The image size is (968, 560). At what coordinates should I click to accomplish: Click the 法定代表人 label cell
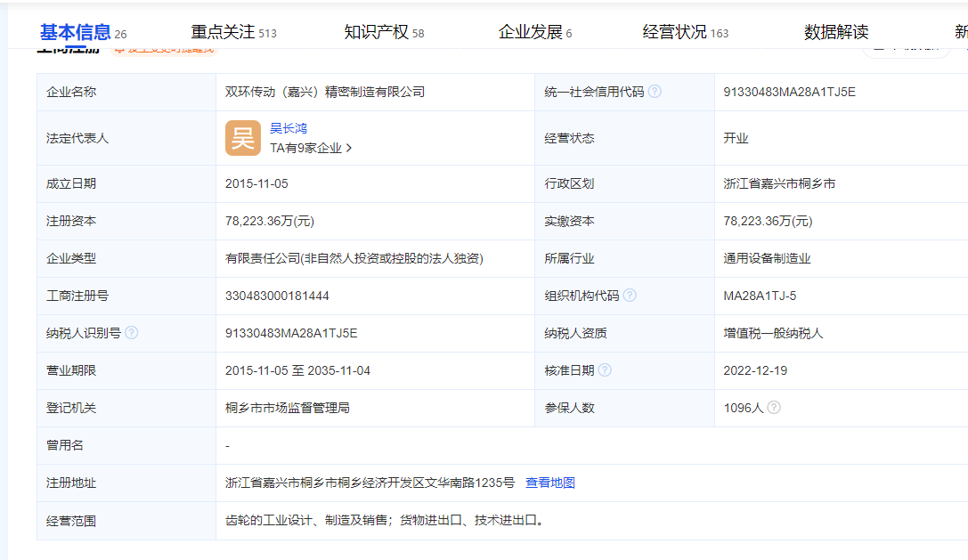tap(126, 138)
